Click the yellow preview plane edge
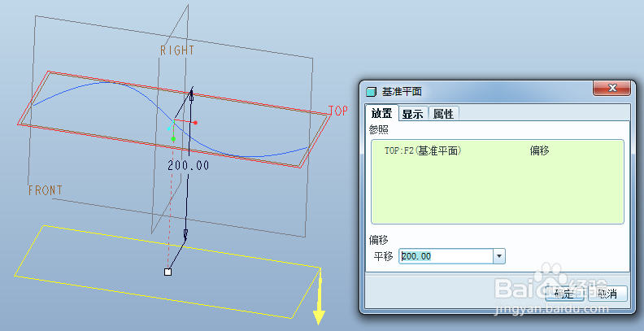644x331 pixels. [x=181, y=247]
